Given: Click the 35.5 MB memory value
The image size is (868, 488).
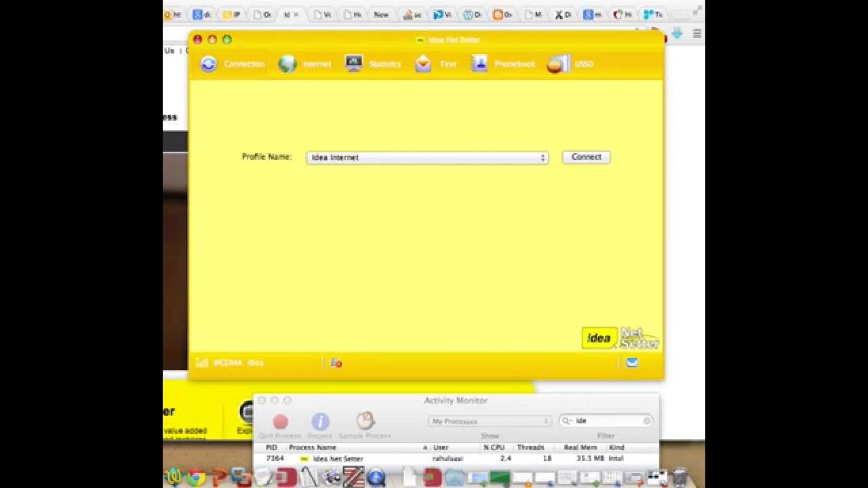Looking at the screenshot, I should [590, 459].
